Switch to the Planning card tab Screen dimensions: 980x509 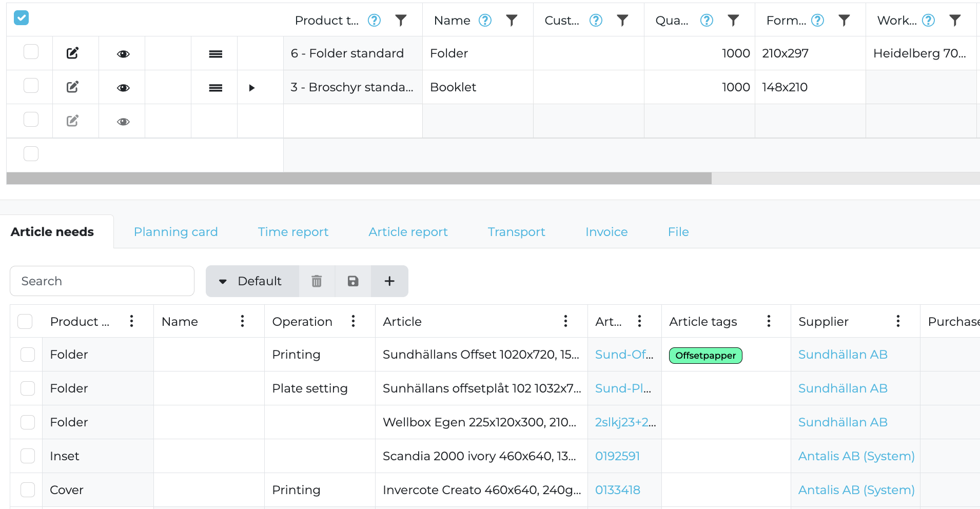coord(175,232)
